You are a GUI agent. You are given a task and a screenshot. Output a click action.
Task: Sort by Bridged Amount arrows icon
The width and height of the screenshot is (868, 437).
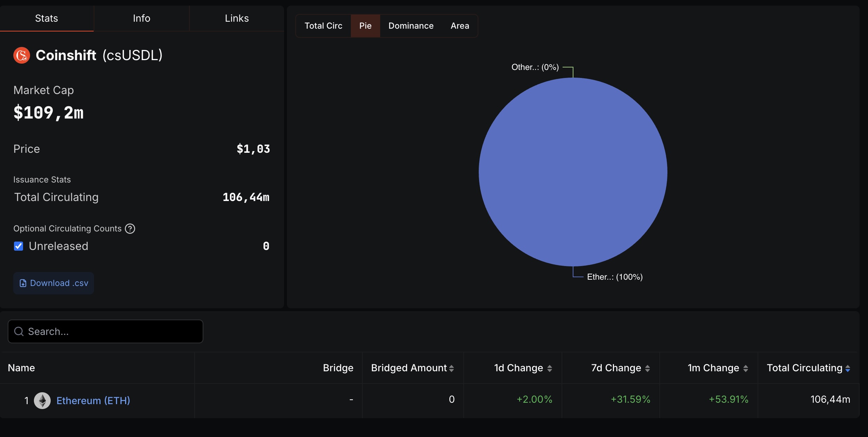coord(451,368)
